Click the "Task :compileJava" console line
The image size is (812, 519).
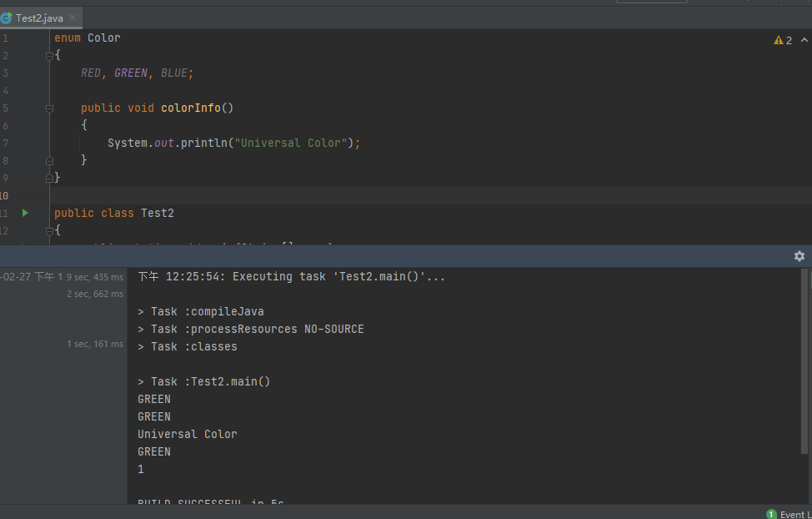coord(207,311)
